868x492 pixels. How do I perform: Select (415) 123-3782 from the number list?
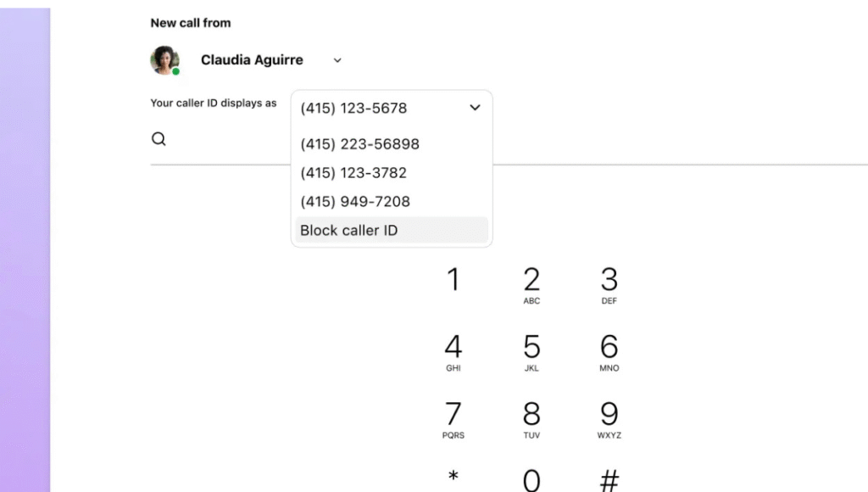point(354,173)
